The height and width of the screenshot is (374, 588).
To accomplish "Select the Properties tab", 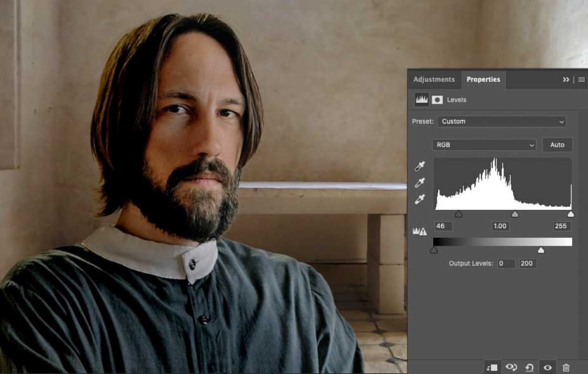I will pos(483,79).
